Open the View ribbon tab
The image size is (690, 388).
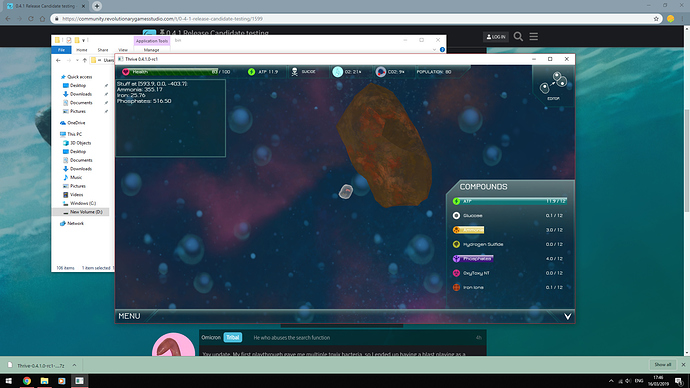coord(123,50)
